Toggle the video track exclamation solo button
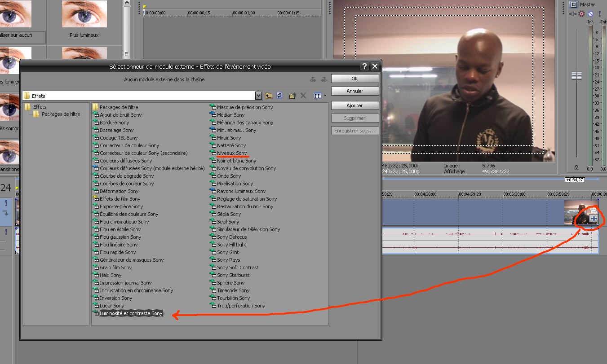 tap(6, 203)
